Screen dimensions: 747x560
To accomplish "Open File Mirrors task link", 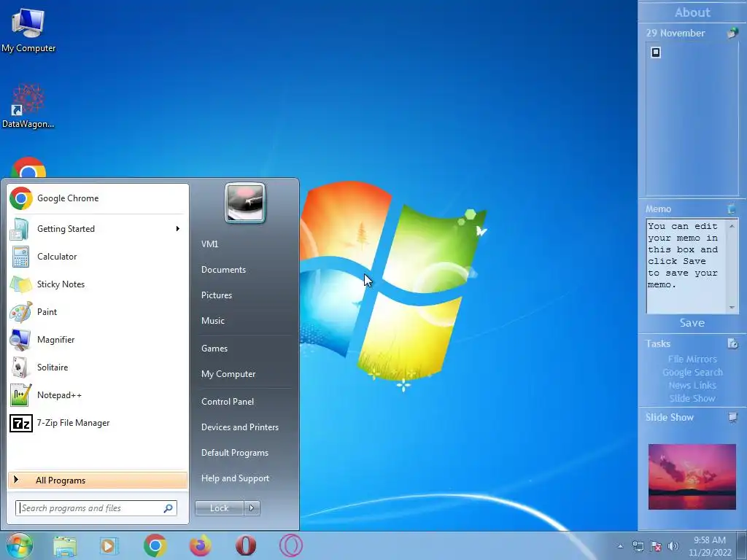I will pos(692,359).
